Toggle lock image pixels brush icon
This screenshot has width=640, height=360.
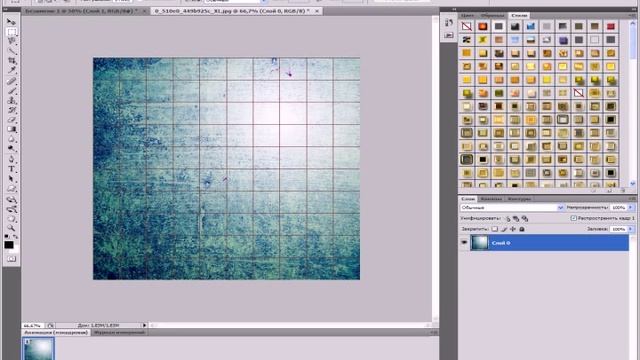coord(504,229)
